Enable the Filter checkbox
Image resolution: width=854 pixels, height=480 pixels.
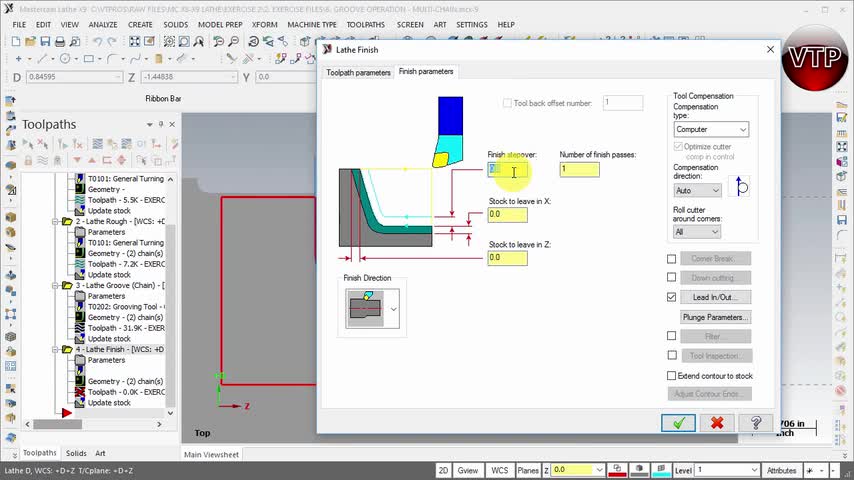(x=672, y=336)
